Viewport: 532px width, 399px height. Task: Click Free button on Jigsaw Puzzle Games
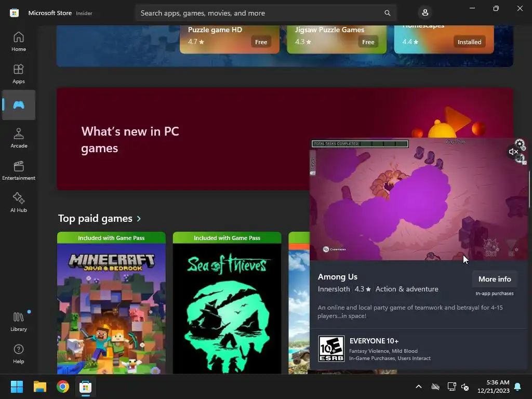pyautogui.click(x=368, y=42)
